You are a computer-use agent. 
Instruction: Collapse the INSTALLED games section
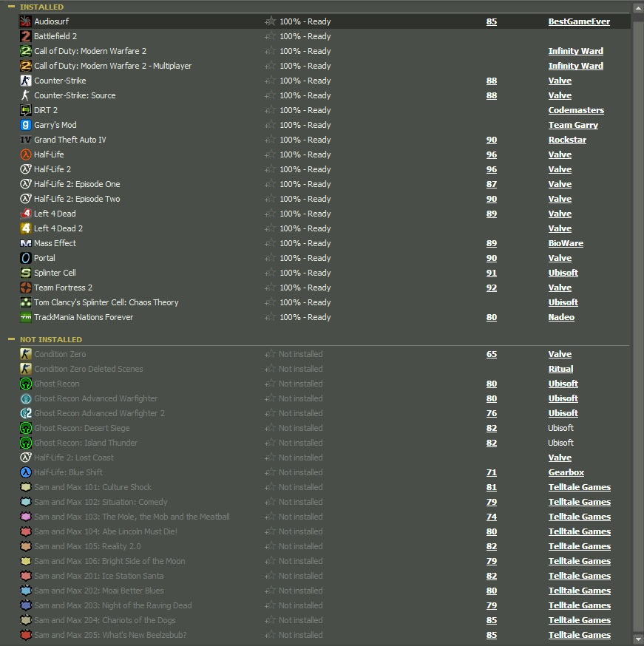pyautogui.click(x=11, y=7)
